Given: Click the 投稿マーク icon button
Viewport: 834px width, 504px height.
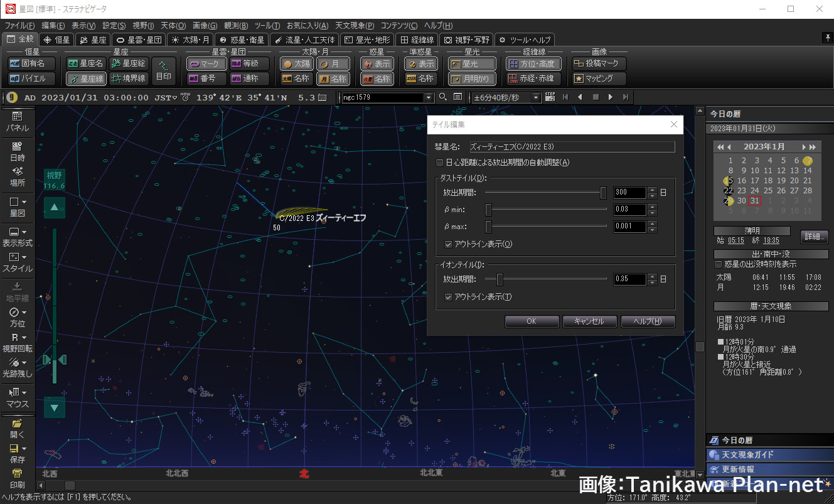Looking at the screenshot, I should pyautogui.click(x=599, y=63).
